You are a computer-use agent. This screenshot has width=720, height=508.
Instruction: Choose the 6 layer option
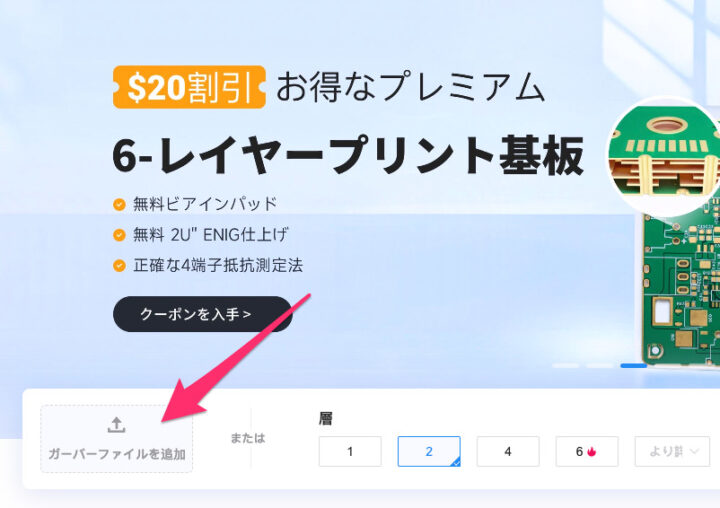tap(587, 452)
